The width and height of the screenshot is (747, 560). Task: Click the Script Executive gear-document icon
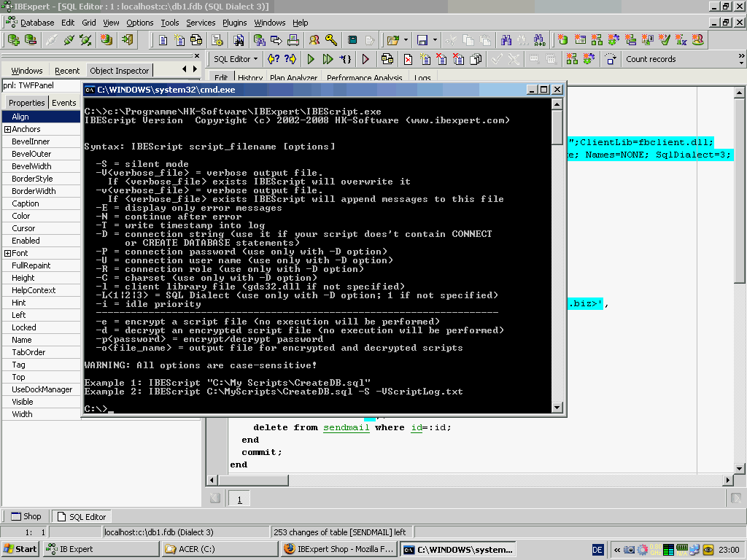[217, 41]
